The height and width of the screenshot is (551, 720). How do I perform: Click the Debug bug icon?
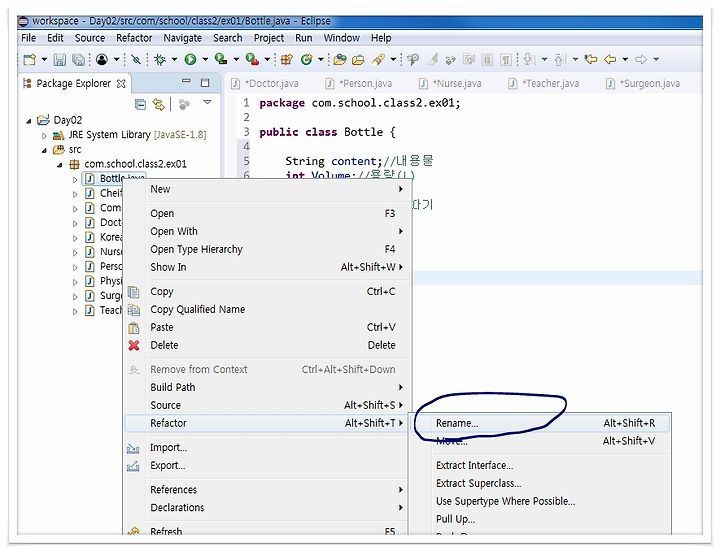pyautogui.click(x=160, y=59)
